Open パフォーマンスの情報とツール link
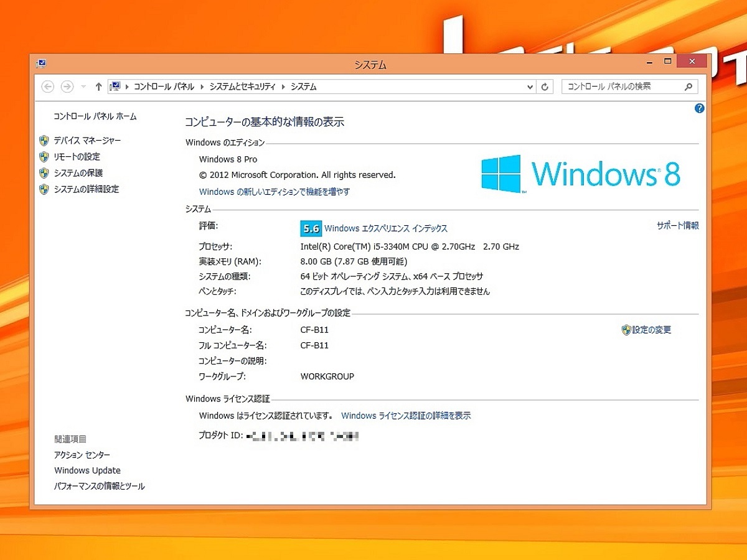The height and width of the screenshot is (560, 747). tap(100, 487)
